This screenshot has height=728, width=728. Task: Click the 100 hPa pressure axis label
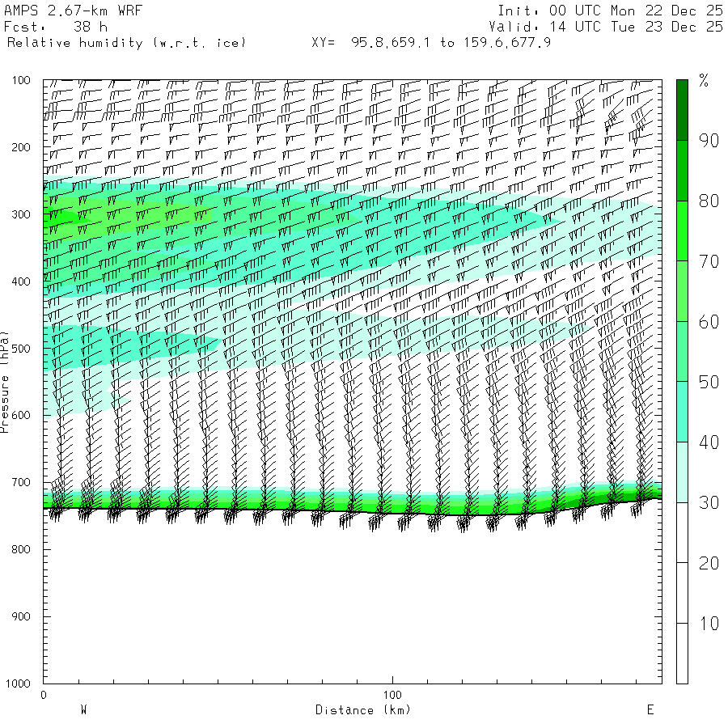point(21,80)
